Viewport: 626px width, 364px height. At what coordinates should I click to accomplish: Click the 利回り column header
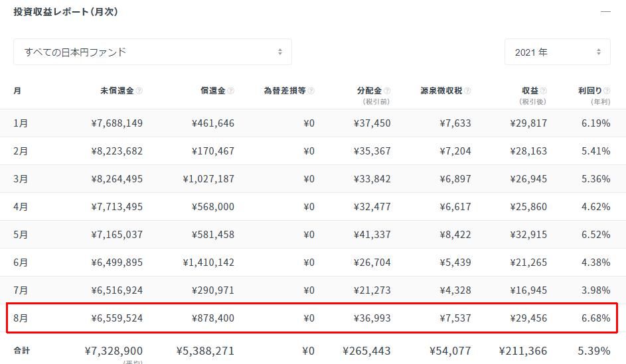[590, 91]
